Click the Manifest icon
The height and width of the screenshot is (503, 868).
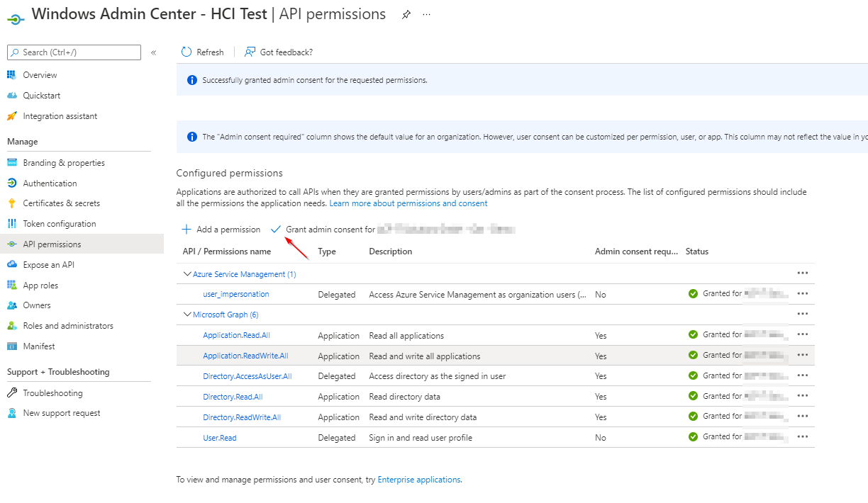tap(12, 346)
